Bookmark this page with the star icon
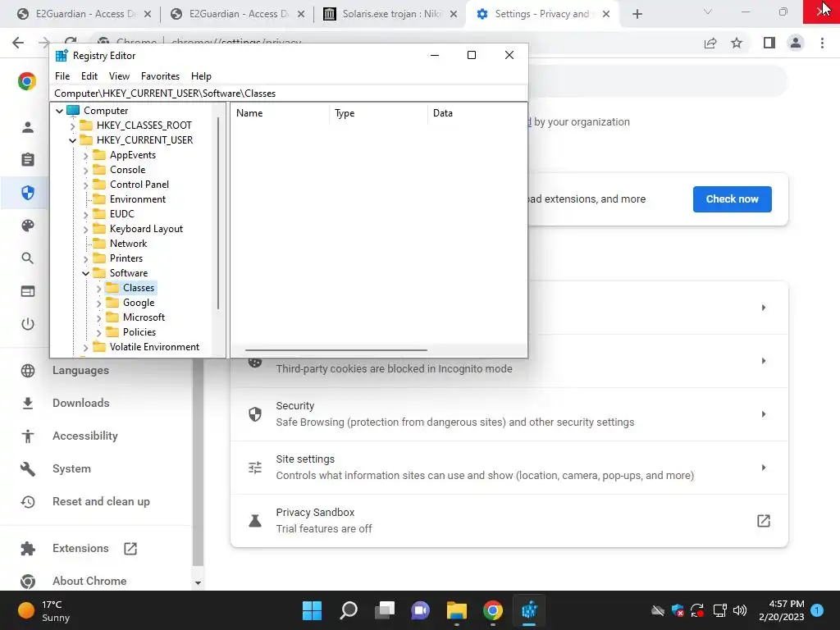Screen dimensions: 840x630 [x=737, y=43]
